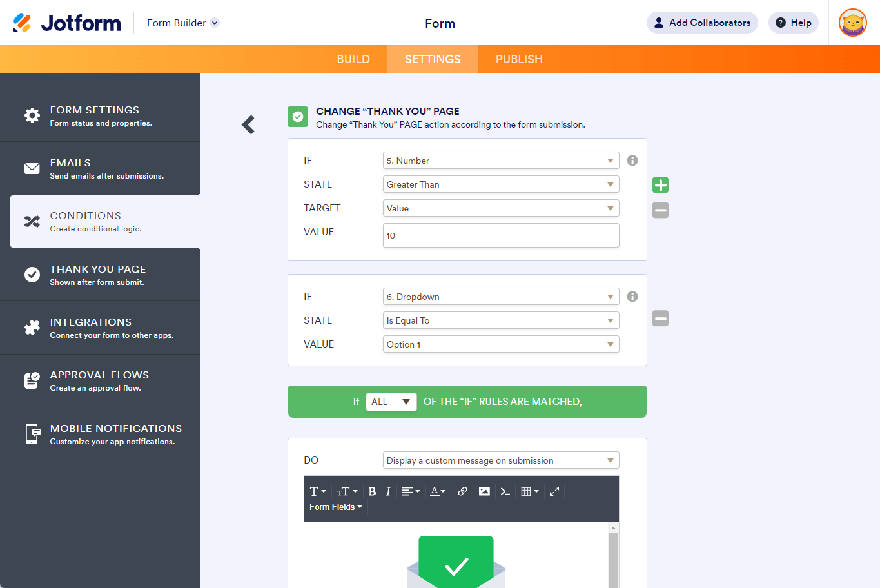Show info icon for Number rule
The width and height of the screenshot is (880, 588).
point(632,161)
